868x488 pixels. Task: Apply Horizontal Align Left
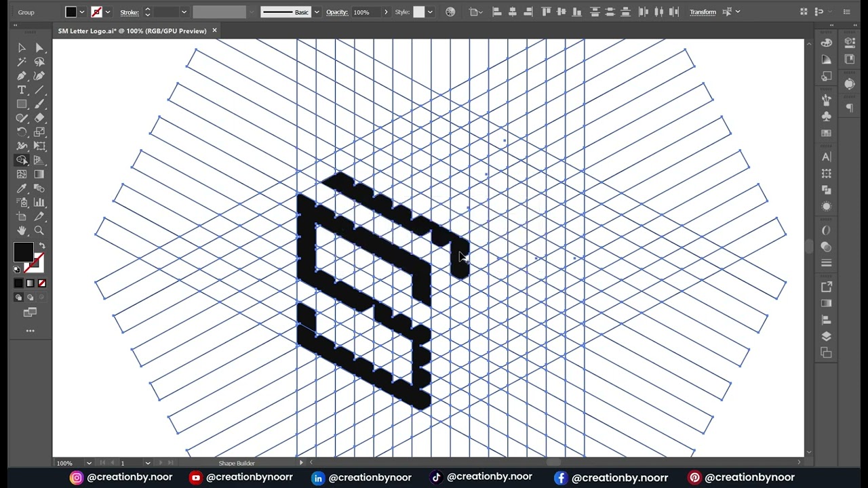[x=496, y=12]
